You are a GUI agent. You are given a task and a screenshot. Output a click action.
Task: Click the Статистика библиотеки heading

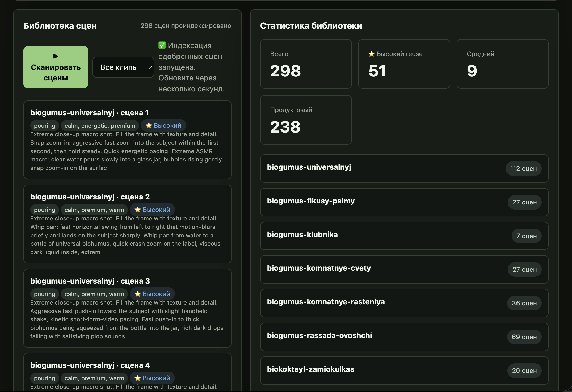point(311,26)
